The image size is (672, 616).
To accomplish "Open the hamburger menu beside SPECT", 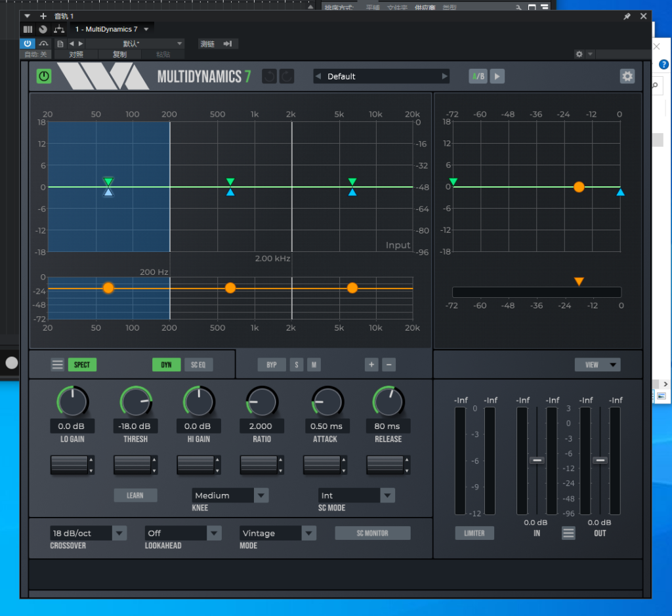I will tap(58, 365).
